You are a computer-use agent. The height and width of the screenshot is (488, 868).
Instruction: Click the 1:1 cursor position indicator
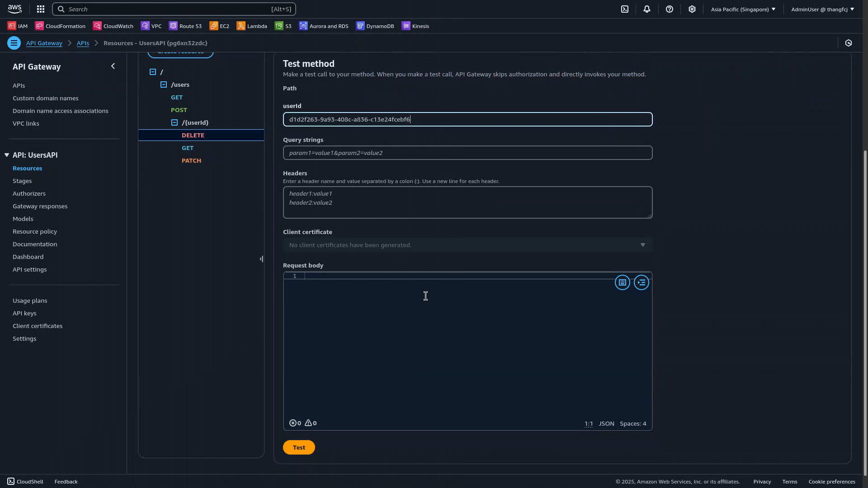(x=589, y=424)
